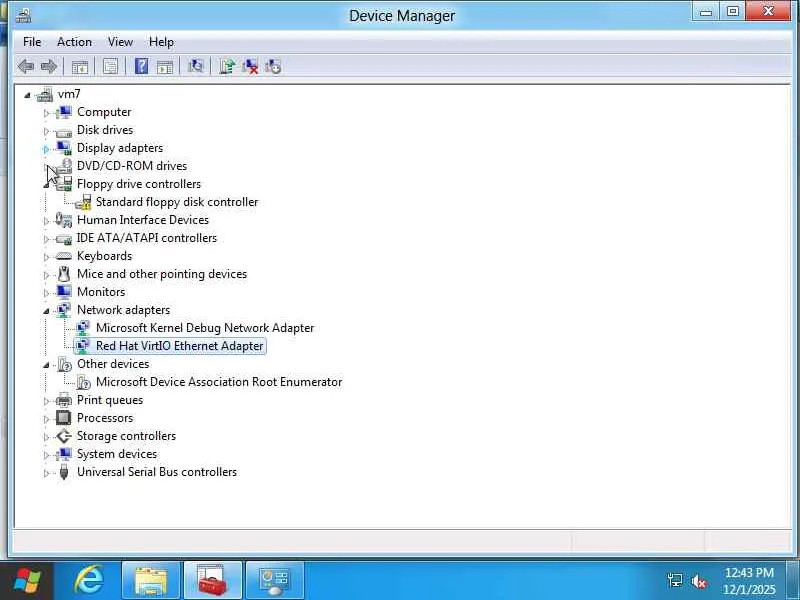Select the Other devices label

click(x=113, y=364)
